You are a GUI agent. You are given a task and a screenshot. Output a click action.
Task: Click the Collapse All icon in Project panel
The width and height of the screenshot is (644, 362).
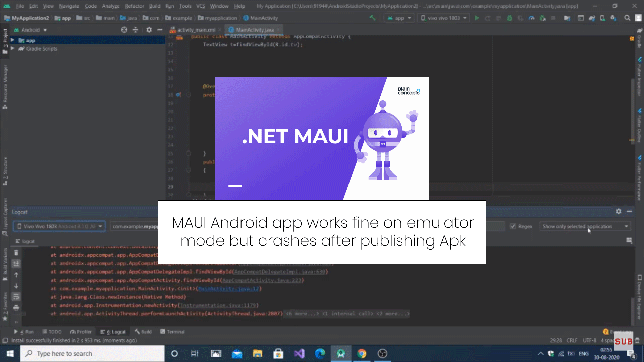[x=135, y=30]
